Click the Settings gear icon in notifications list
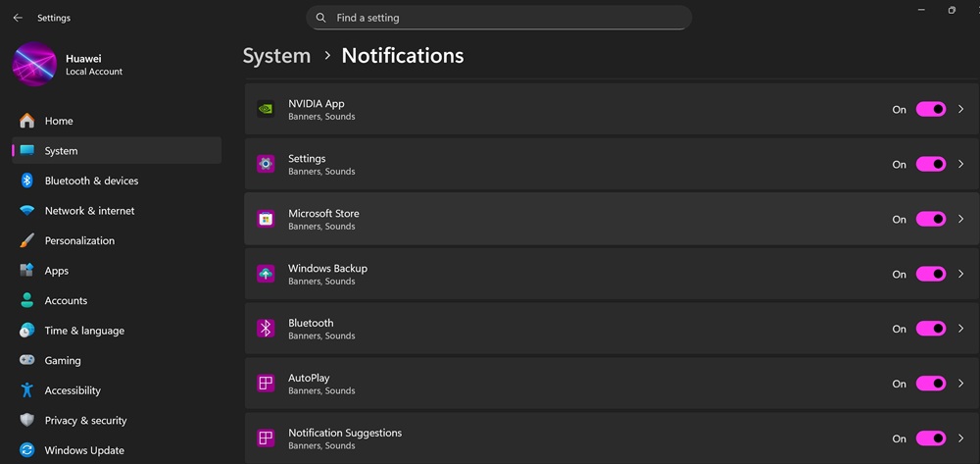The image size is (980, 464). [266, 164]
